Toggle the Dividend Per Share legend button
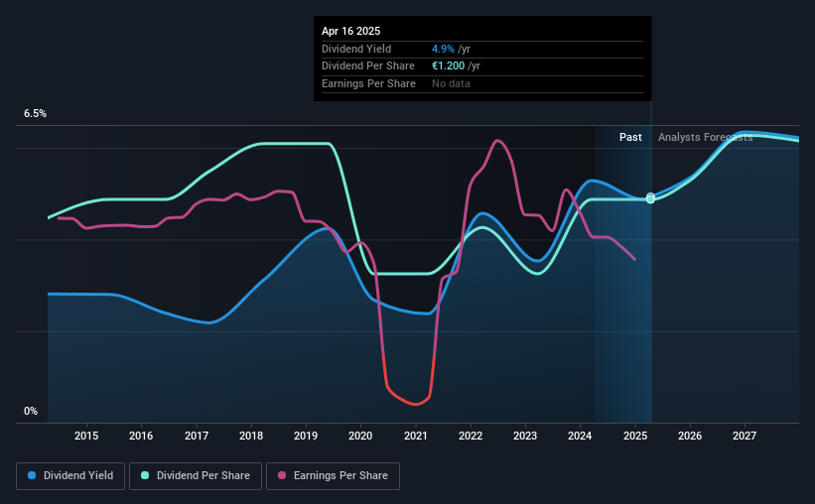 [x=196, y=476]
